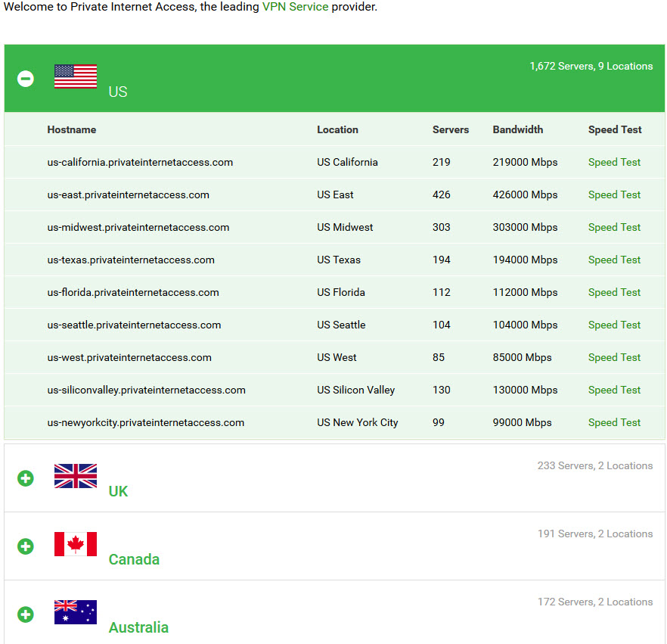Viewport: 667px width, 644px height.
Task: Click the "US Florida" location cell
Action: 341,292
